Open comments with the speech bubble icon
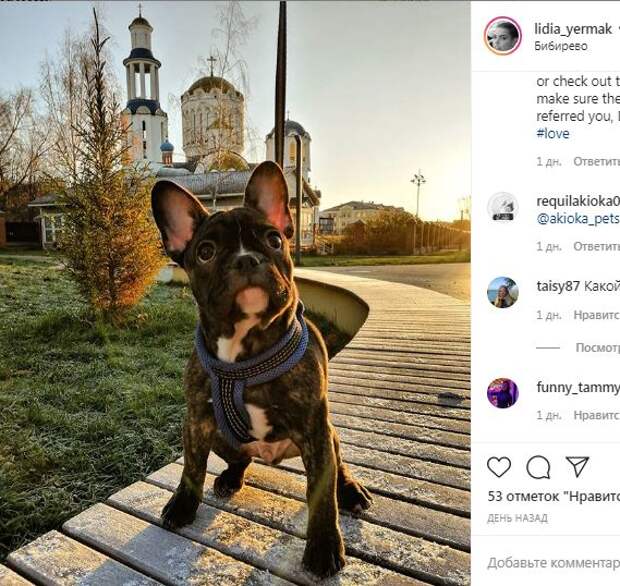Viewport: 620px width, 586px height. point(538,467)
